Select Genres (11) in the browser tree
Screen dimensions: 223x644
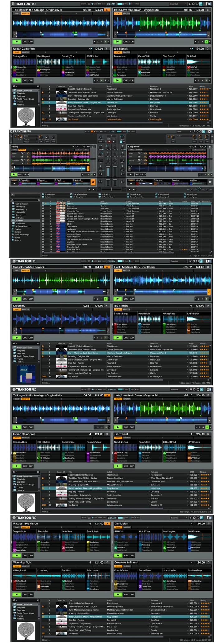pyautogui.click(x=21, y=215)
